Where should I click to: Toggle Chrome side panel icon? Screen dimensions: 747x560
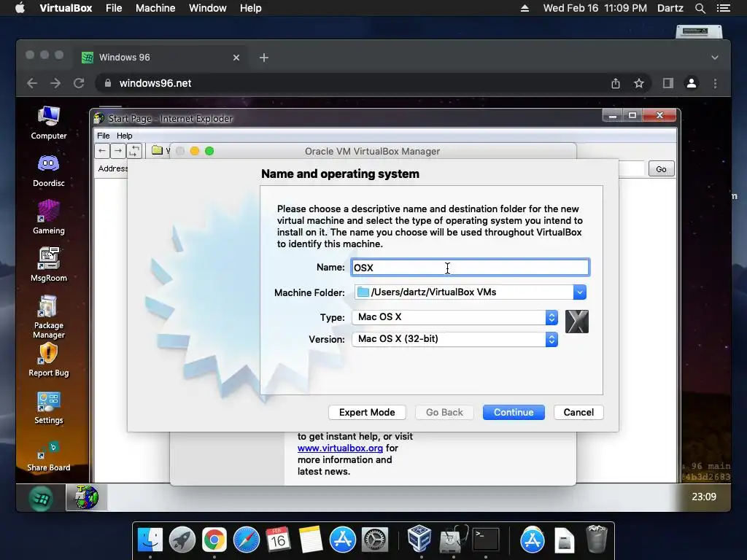pos(668,83)
